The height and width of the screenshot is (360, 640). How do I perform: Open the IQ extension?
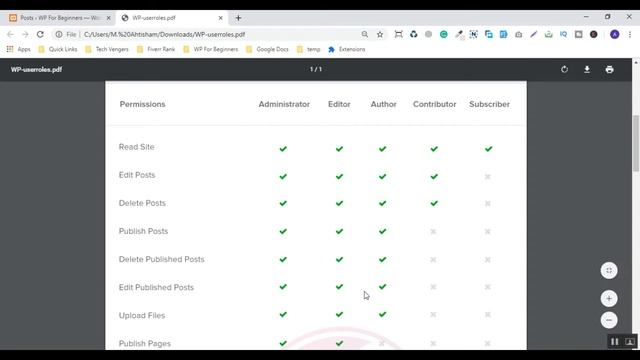(563, 34)
